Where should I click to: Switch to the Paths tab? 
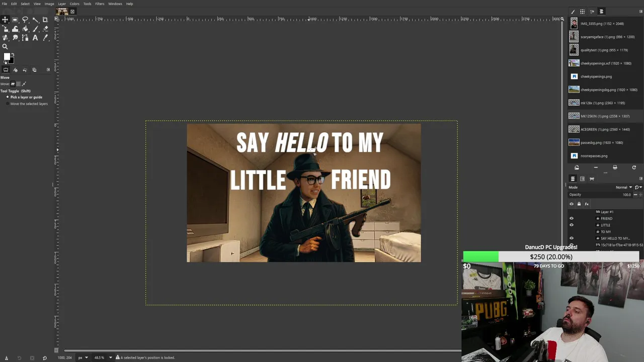tap(592, 179)
